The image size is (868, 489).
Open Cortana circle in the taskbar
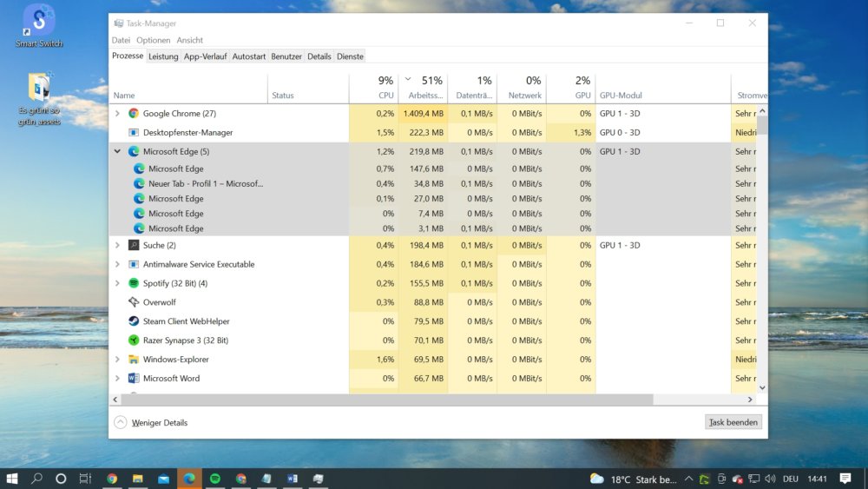tap(61, 479)
